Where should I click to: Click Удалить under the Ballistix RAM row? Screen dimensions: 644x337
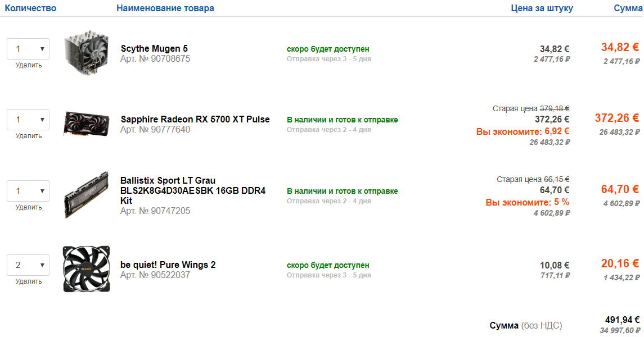(29, 207)
